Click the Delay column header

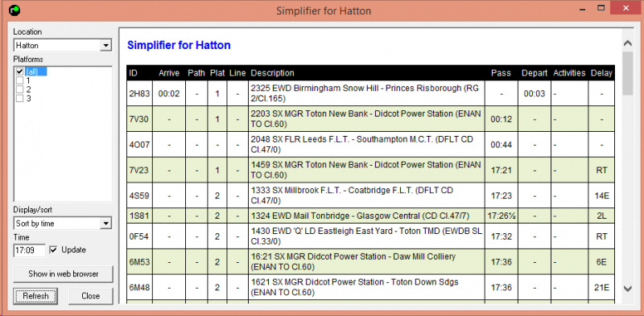click(x=601, y=73)
